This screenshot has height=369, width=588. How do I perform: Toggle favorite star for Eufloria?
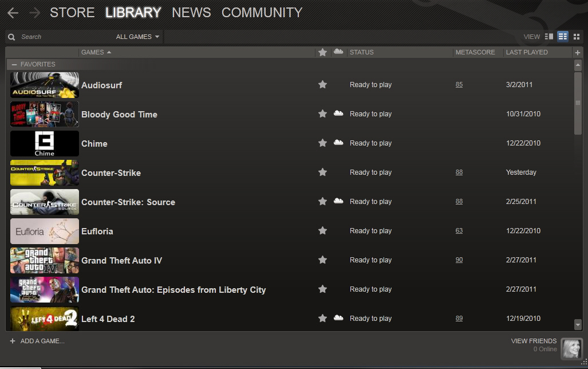[x=322, y=230]
